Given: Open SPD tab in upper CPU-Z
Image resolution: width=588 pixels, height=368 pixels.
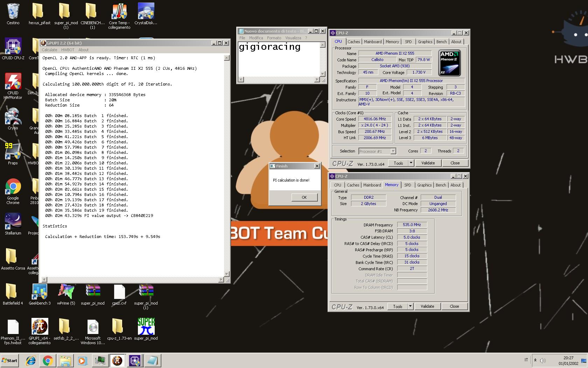Looking at the screenshot, I should pos(408,42).
